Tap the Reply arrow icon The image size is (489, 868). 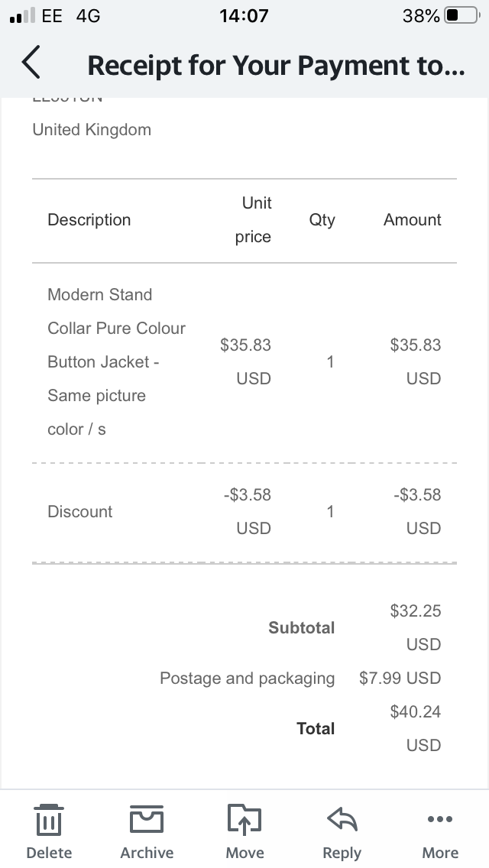[342, 819]
